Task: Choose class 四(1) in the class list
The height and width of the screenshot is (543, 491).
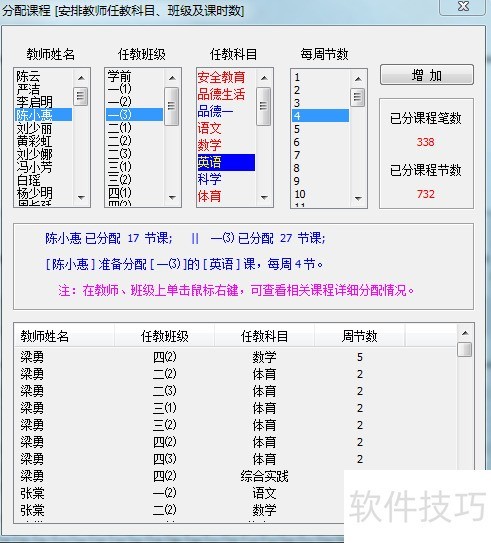Action: [134, 193]
